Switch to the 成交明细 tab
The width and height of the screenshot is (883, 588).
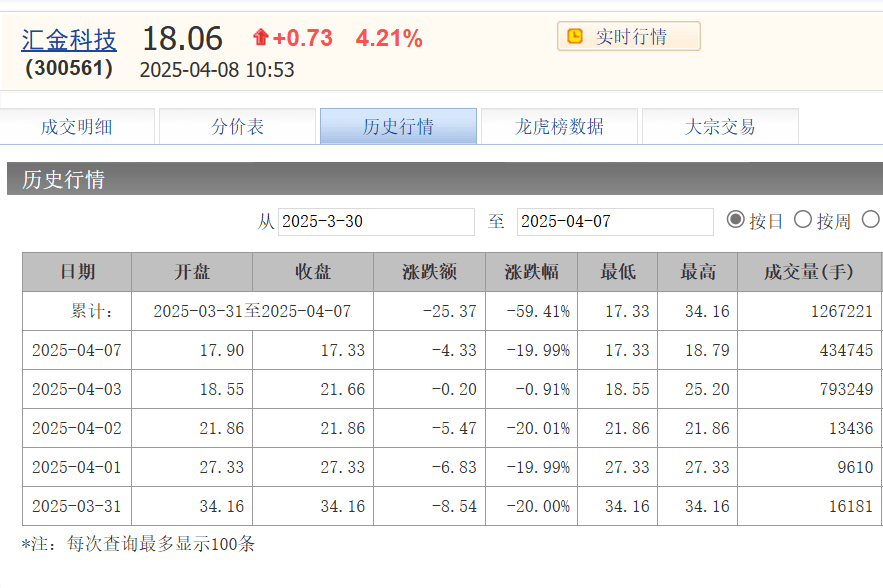tap(77, 126)
